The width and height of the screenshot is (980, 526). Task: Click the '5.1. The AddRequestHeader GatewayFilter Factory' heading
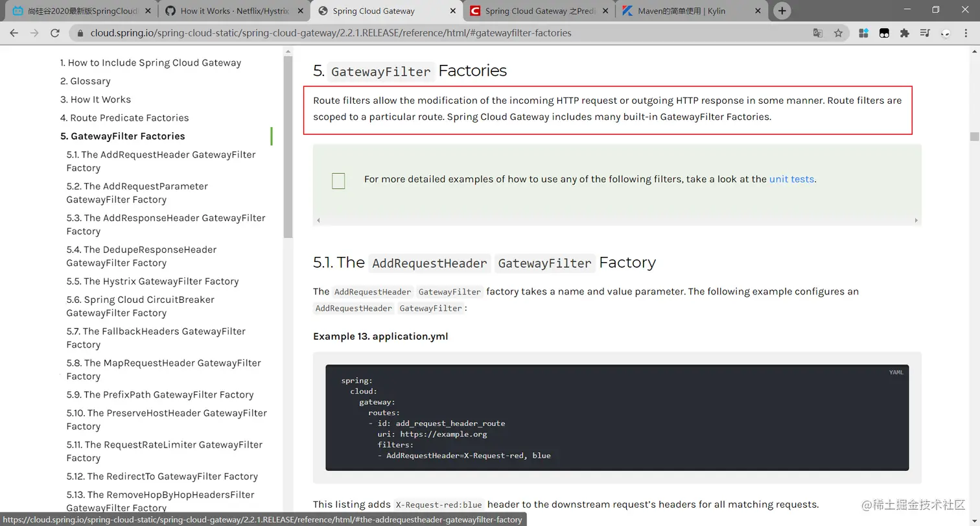[484, 263]
